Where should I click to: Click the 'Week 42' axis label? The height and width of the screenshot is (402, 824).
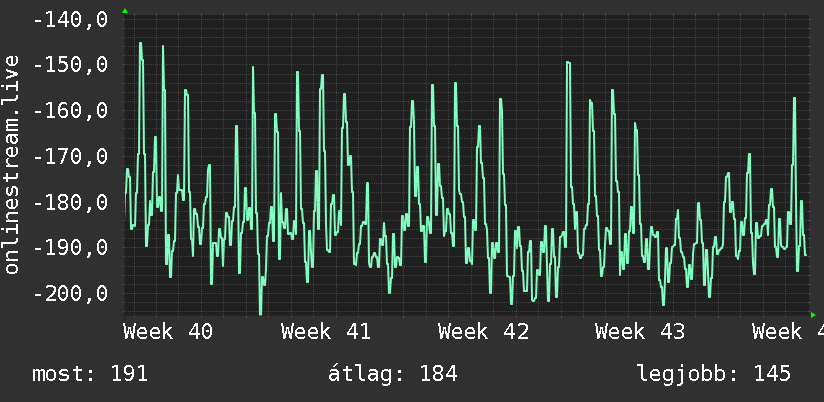point(483,332)
